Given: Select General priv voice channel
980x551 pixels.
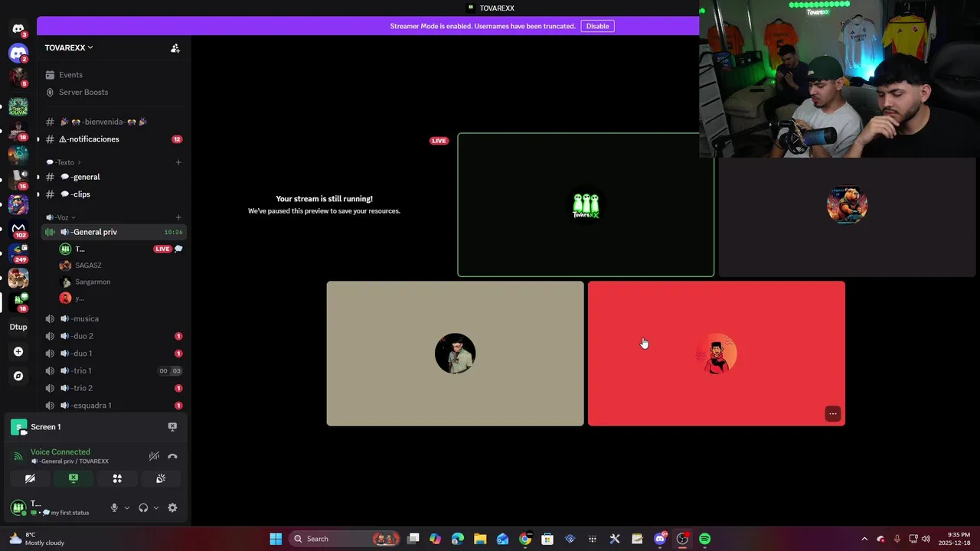Looking at the screenshot, I should coord(113,232).
